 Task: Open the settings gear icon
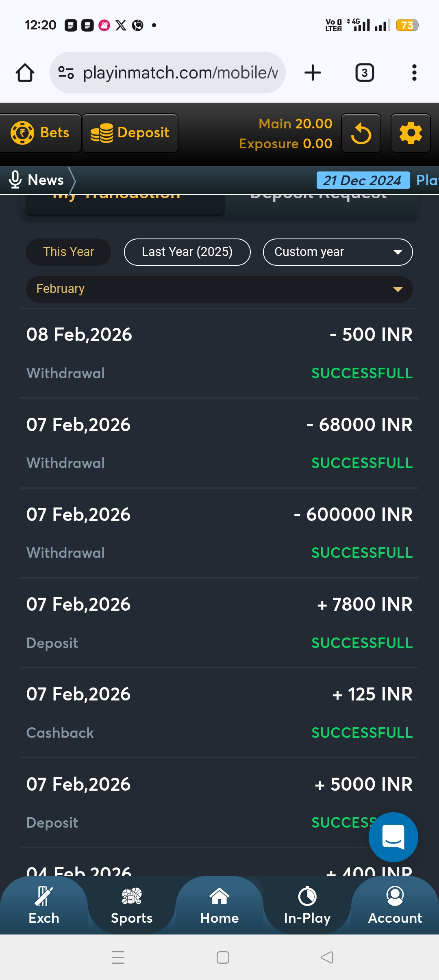[411, 133]
